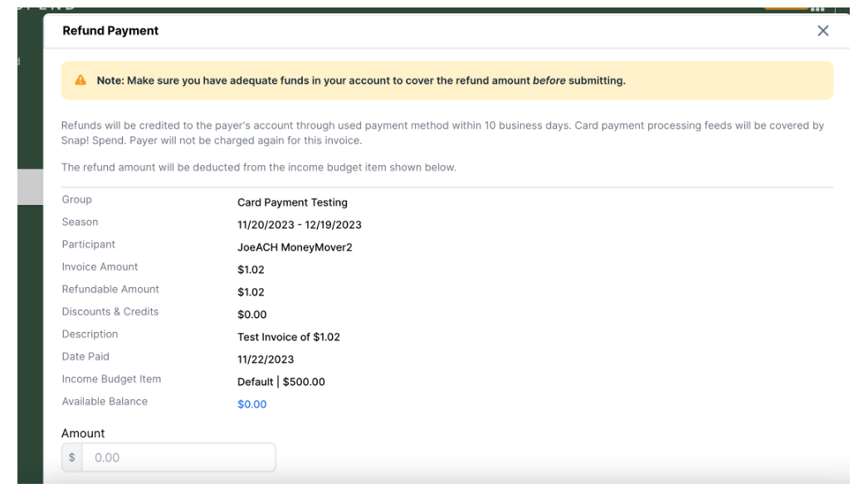Click the Snap! Spend logo text top left
The height and width of the screenshot is (498, 868).
click(x=46, y=7)
